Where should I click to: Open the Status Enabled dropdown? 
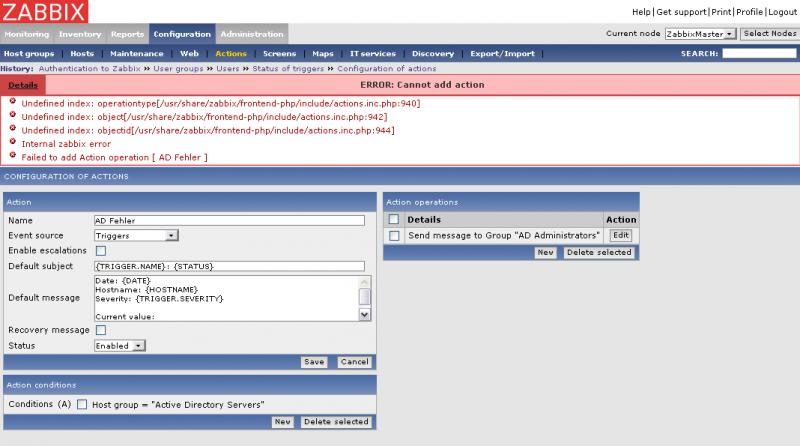tap(120, 346)
